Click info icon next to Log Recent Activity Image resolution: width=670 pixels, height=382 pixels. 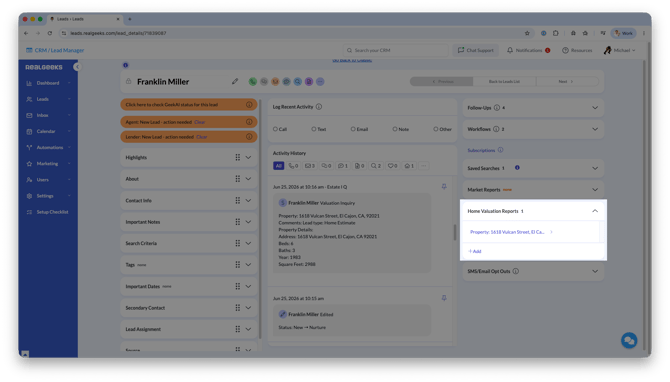tap(319, 107)
